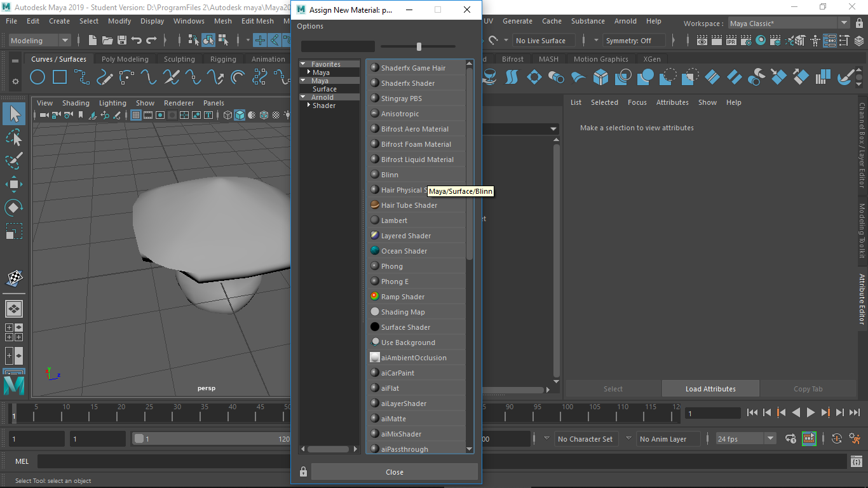The height and width of the screenshot is (488, 868).
Task: Open the Options menu in Assign Material dialog
Action: [310, 26]
